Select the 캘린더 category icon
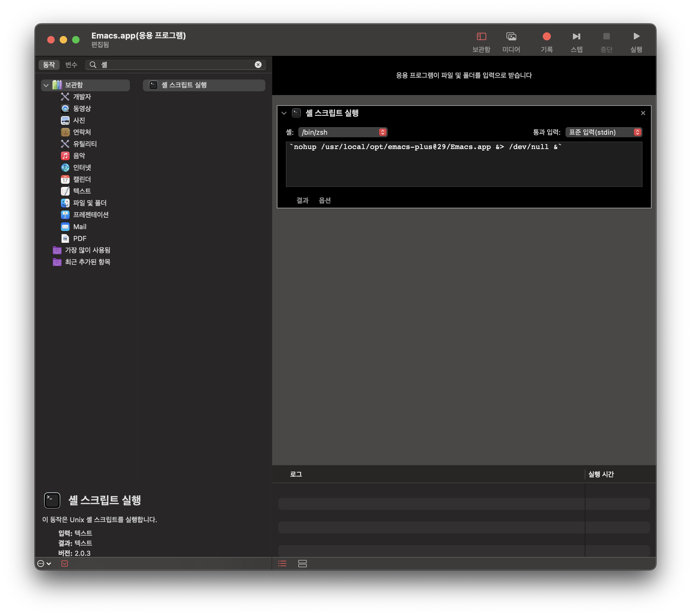Screen dimensions: 691x616 tap(65, 179)
